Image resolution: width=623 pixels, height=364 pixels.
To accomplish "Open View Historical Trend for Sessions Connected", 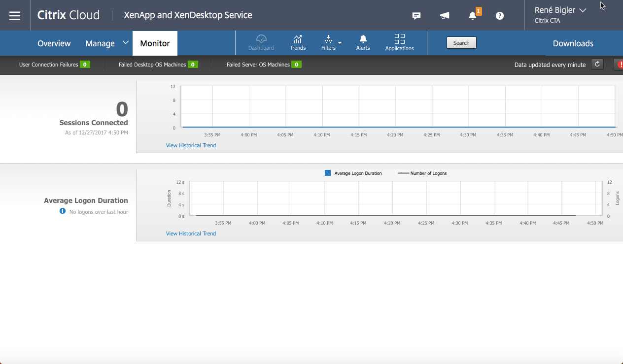I will click(x=191, y=145).
